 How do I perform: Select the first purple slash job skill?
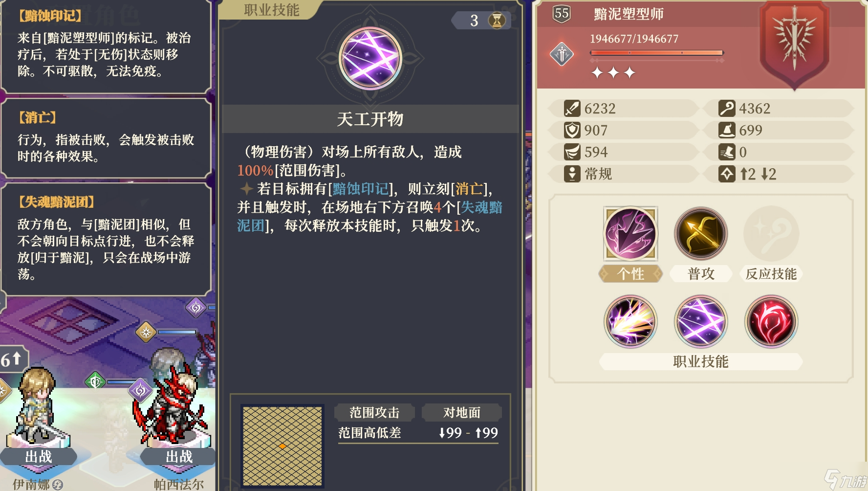[x=631, y=321]
